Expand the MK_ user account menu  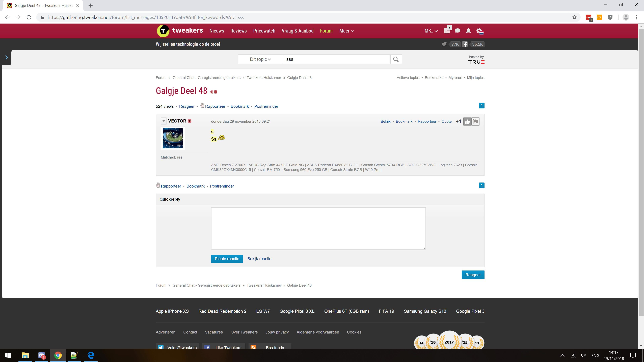point(431,31)
